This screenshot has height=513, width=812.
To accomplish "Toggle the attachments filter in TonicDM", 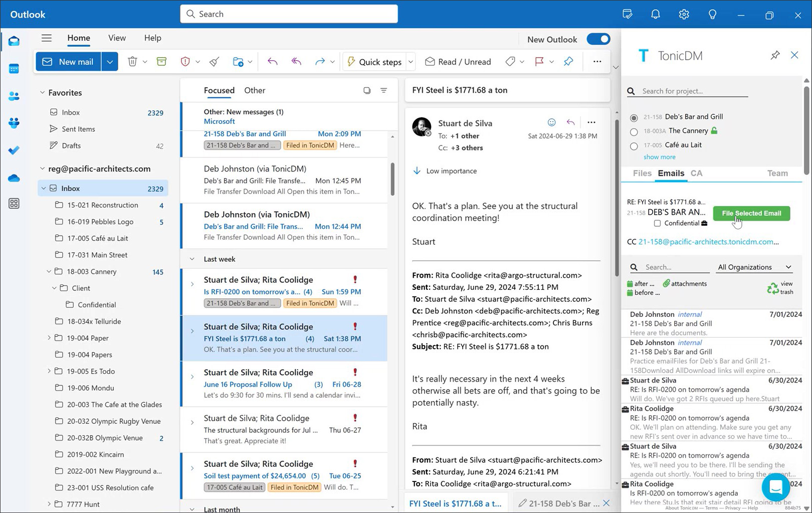I will (x=684, y=283).
